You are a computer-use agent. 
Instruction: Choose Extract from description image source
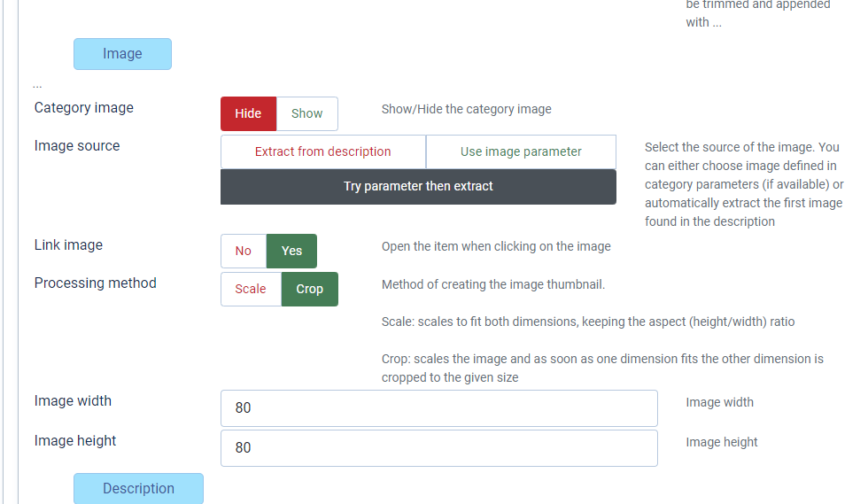point(322,151)
